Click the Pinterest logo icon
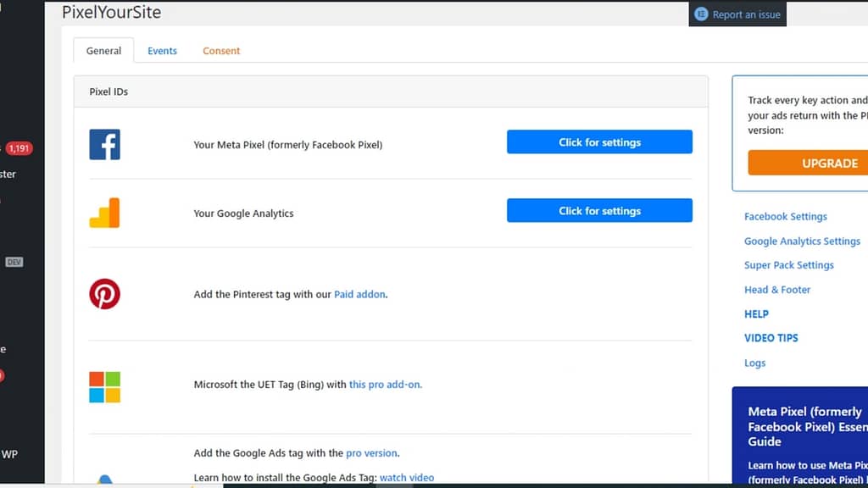 click(x=104, y=294)
